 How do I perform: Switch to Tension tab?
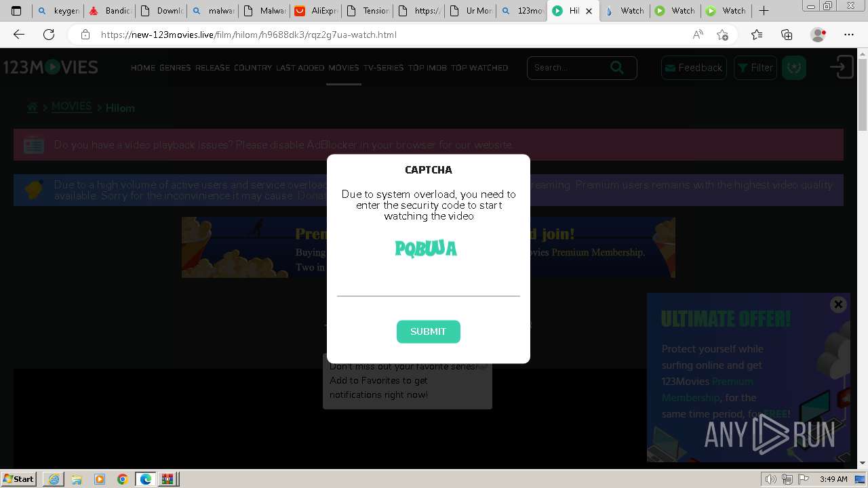tap(367, 11)
